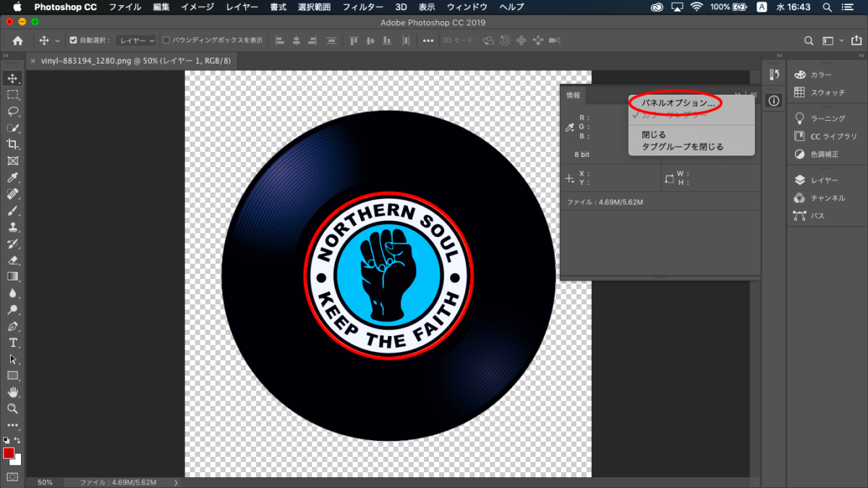Choose タブグループを閉じる menu item

(x=682, y=147)
